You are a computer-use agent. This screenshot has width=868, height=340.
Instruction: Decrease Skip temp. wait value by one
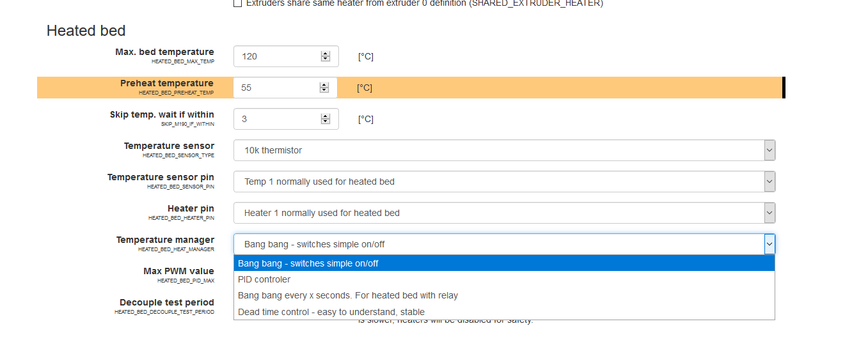click(325, 121)
